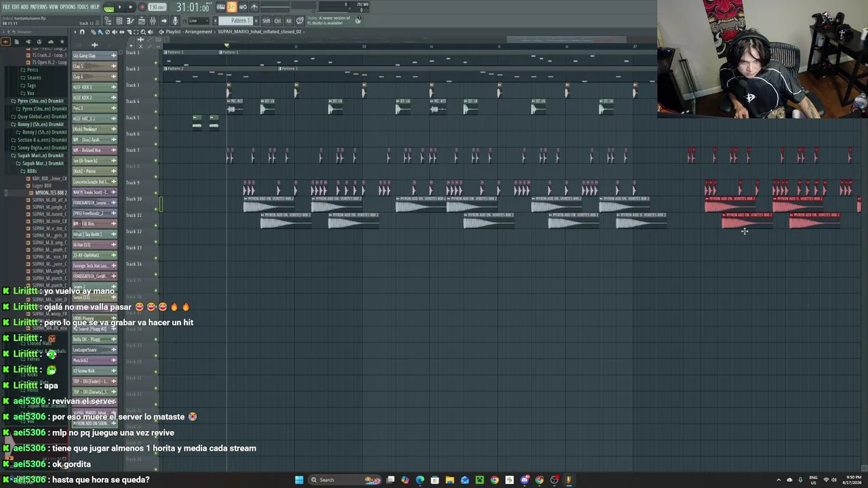Click the plus icon on KEEF KICK 1

pyautogui.click(x=113, y=87)
